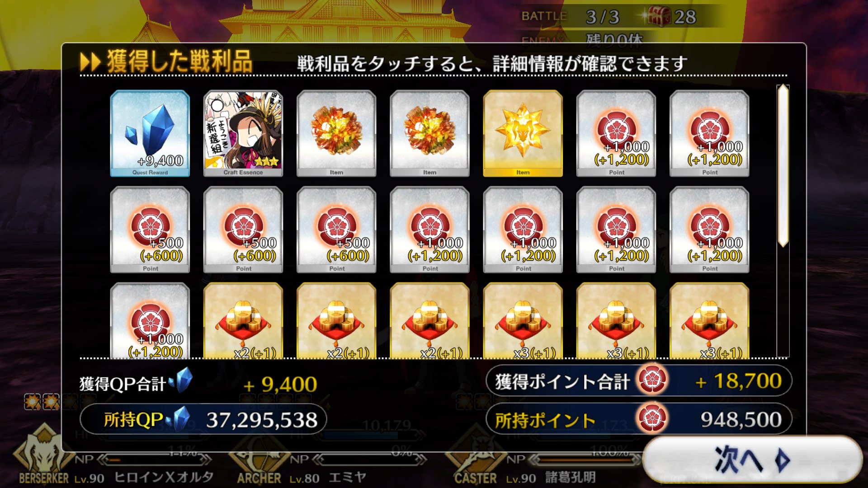The height and width of the screenshot is (488, 868).
Task: Tap the third-row +1,000 Point crest reward
Action: point(150,321)
